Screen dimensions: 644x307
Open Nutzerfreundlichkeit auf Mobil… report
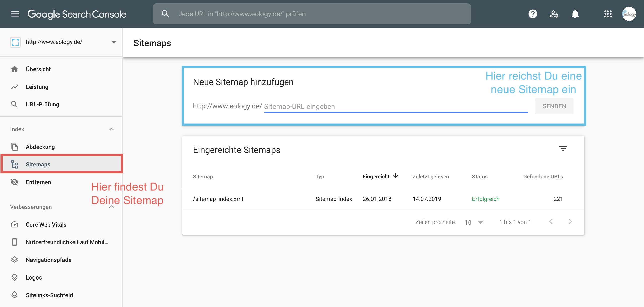tap(61, 242)
